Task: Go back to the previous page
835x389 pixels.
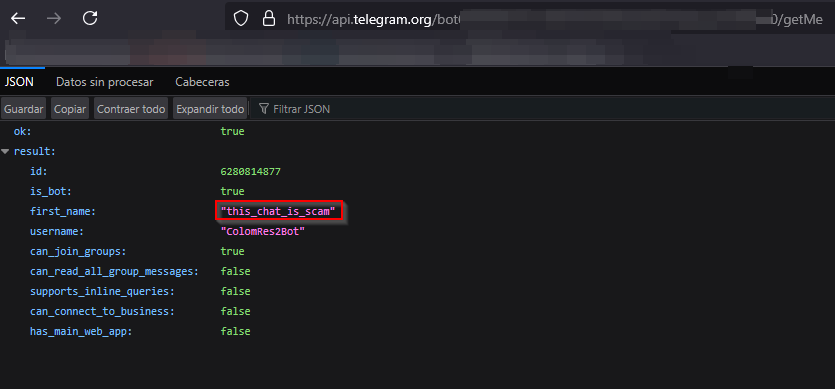Action: (18, 19)
